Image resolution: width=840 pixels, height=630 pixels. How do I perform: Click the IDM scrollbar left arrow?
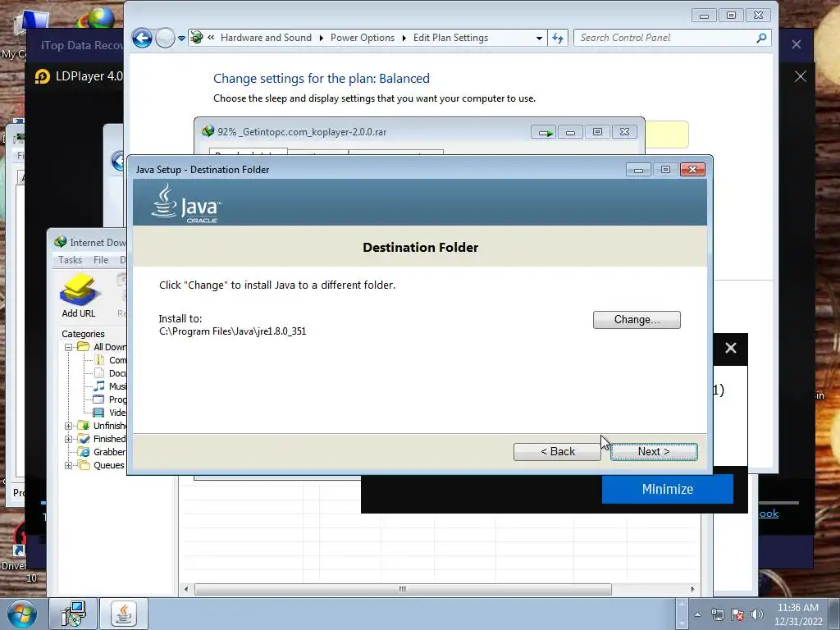[x=186, y=589]
